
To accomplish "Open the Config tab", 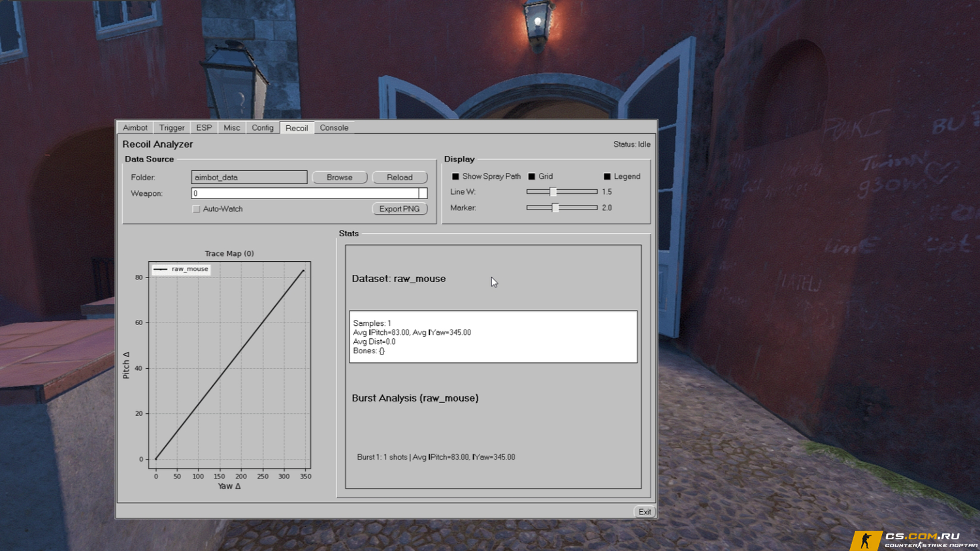I will point(263,128).
